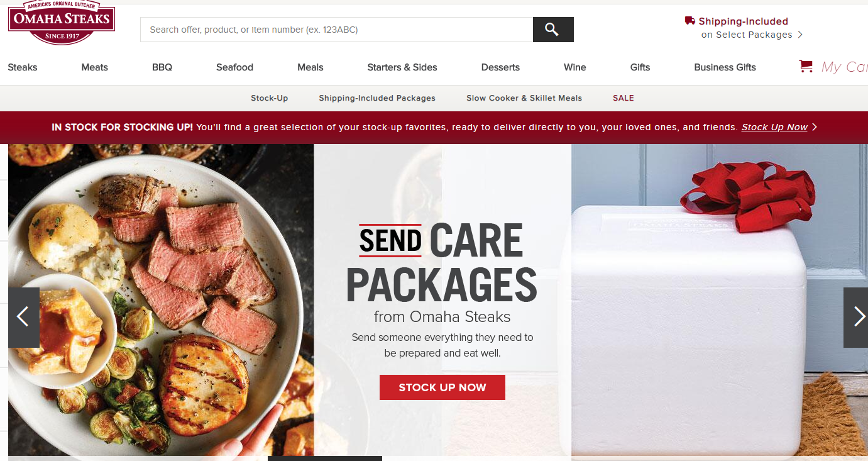868x461 pixels.
Task: Go to Shipping-Included Packages tab
Action: 377,98
